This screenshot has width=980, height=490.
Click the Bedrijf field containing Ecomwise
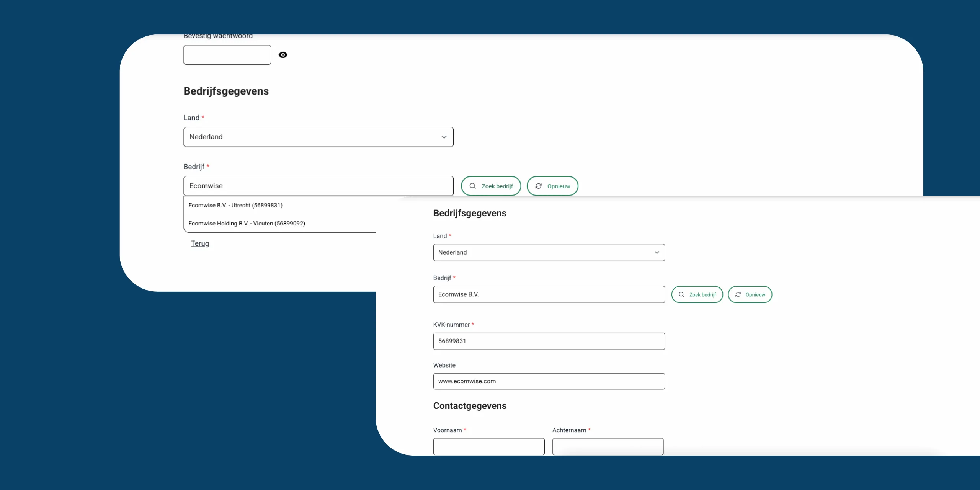pyautogui.click(x=318, y=186)
